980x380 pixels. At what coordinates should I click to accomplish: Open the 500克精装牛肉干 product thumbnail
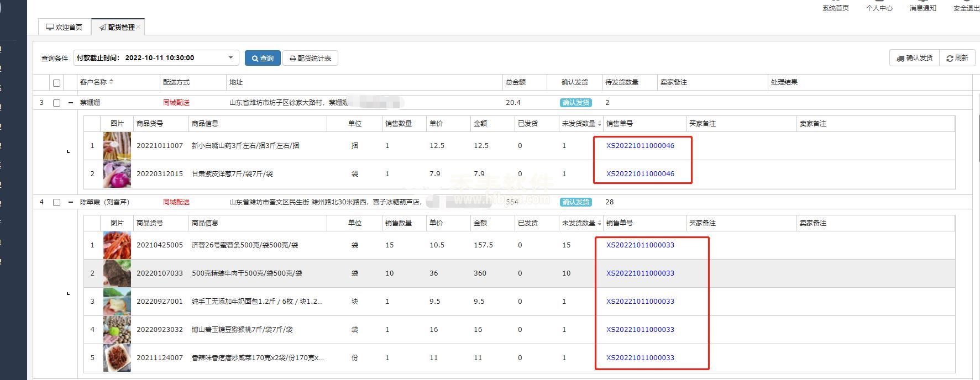(x=117, y=273)
